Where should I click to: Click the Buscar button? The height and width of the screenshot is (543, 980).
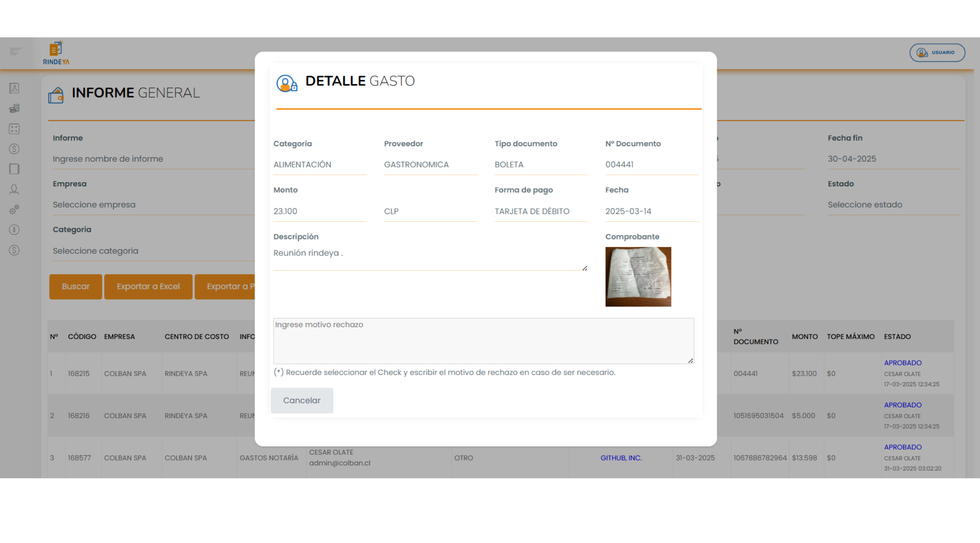[x=76, y=287]
